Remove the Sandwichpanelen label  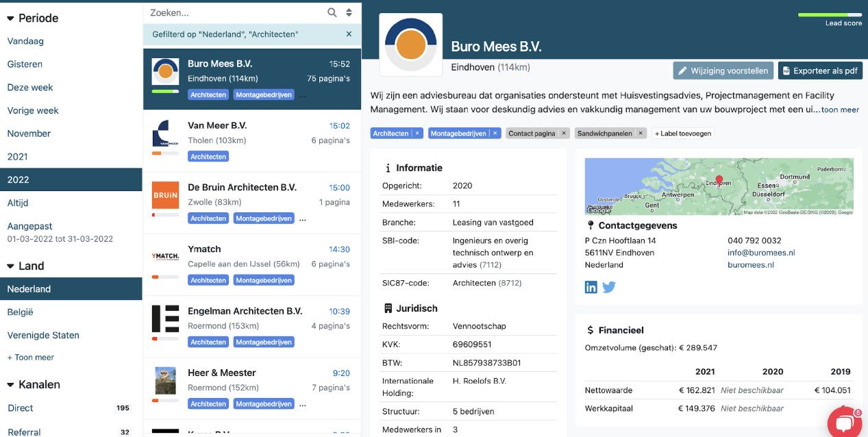tap(641, 134)
